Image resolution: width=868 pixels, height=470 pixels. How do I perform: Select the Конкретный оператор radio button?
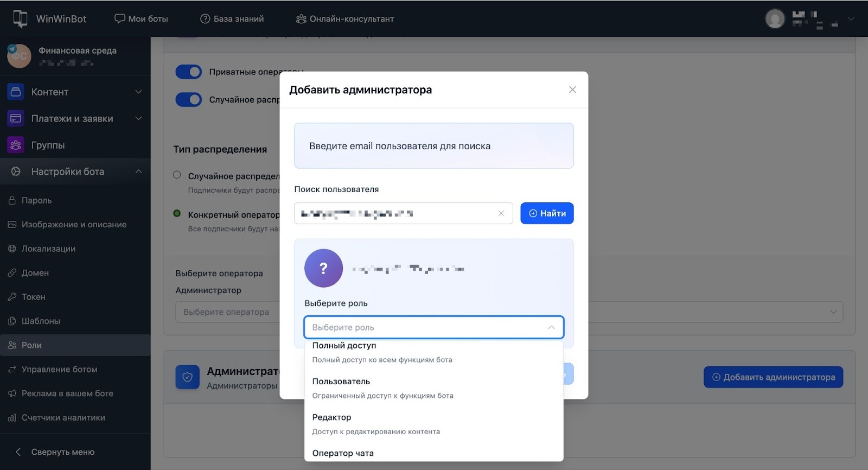(x=177, y=213)
